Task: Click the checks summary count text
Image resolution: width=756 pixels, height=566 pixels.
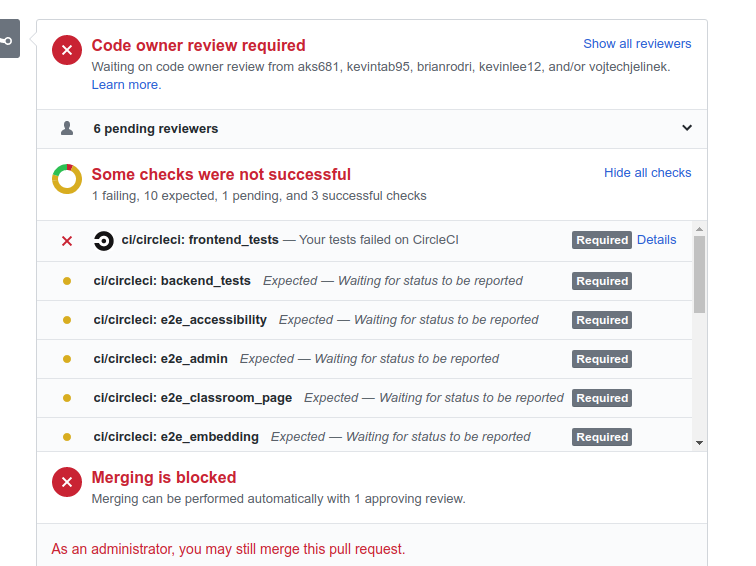Action: 259,196
